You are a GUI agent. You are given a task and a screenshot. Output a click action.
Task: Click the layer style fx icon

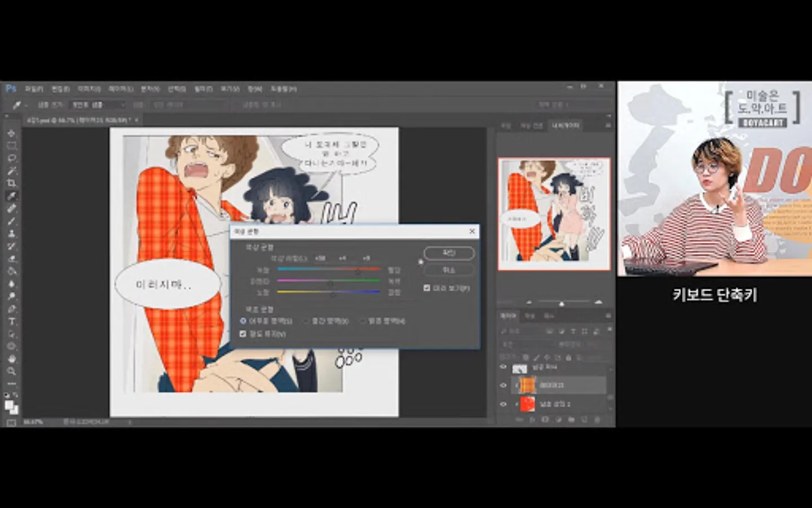tap(532, 419)
